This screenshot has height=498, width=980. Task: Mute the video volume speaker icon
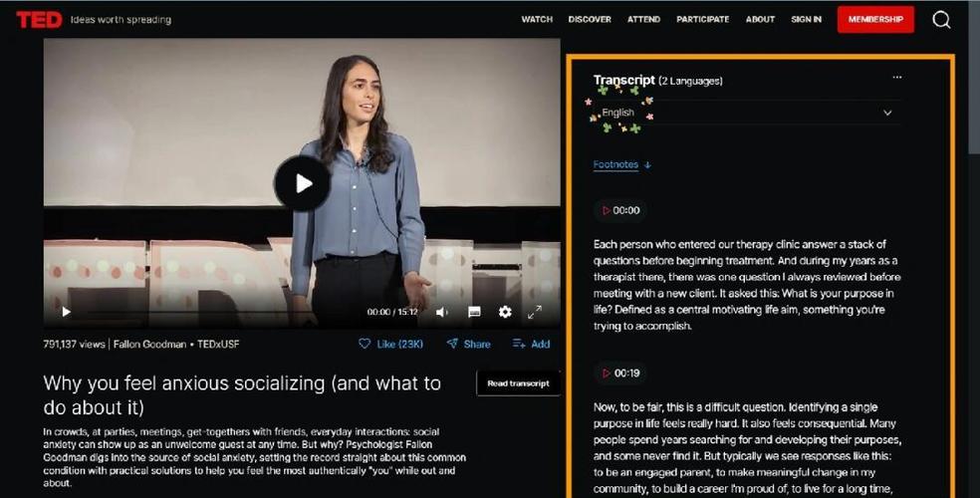(442, 312)
